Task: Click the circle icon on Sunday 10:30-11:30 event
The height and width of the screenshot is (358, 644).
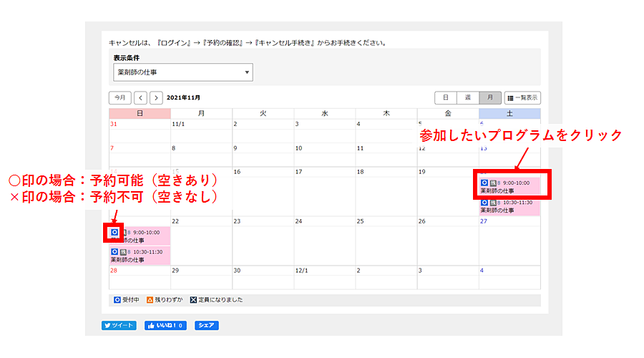Action: tap(114, 251)
